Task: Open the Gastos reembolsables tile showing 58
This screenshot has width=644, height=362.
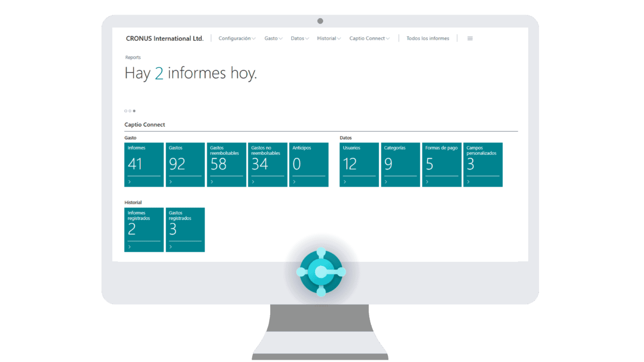Action: pyautogui.click(x=226, y=164)
